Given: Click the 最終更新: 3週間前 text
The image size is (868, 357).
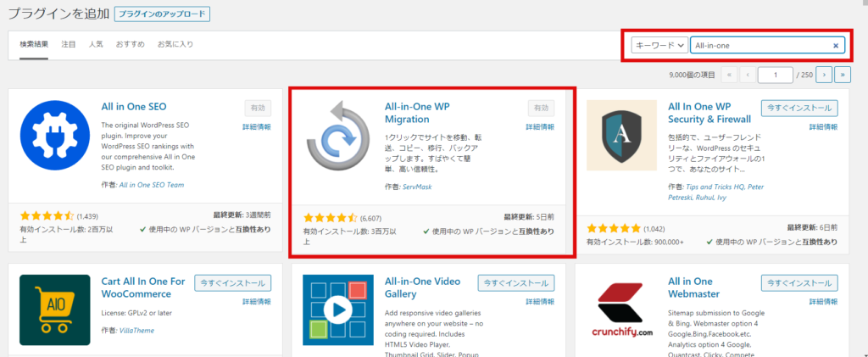Looking at the screenshot, I should [242, 215].
